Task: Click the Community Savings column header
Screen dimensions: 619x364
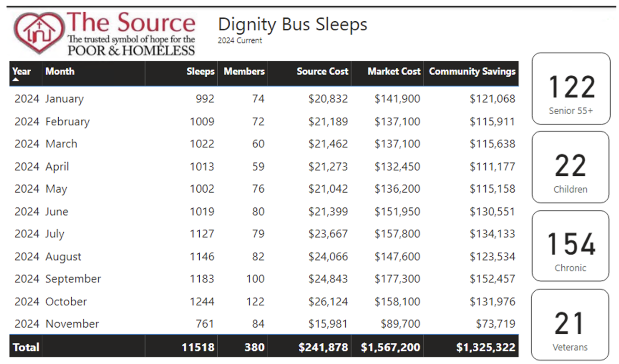Action: (472, 72)
